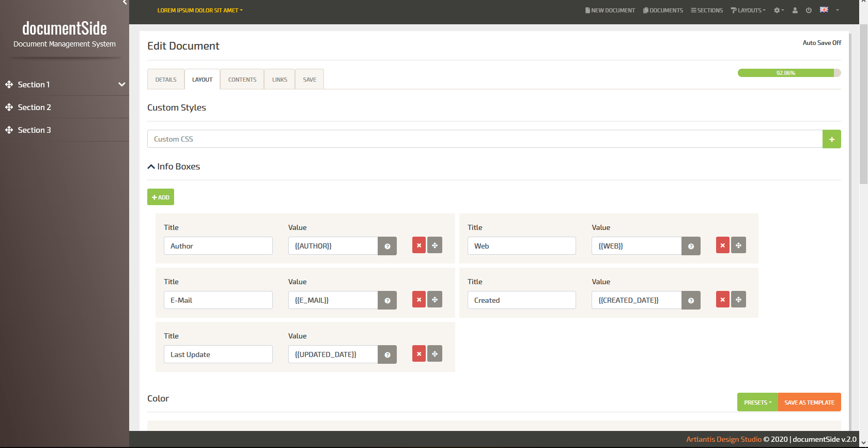Go to Documents in the top bar
868x448 pixels.
tap(663, 10)
